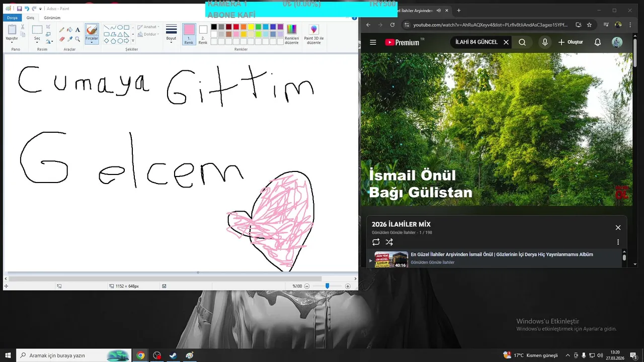
Task: Click the Oluştur create button
Action: pos(571,42)
